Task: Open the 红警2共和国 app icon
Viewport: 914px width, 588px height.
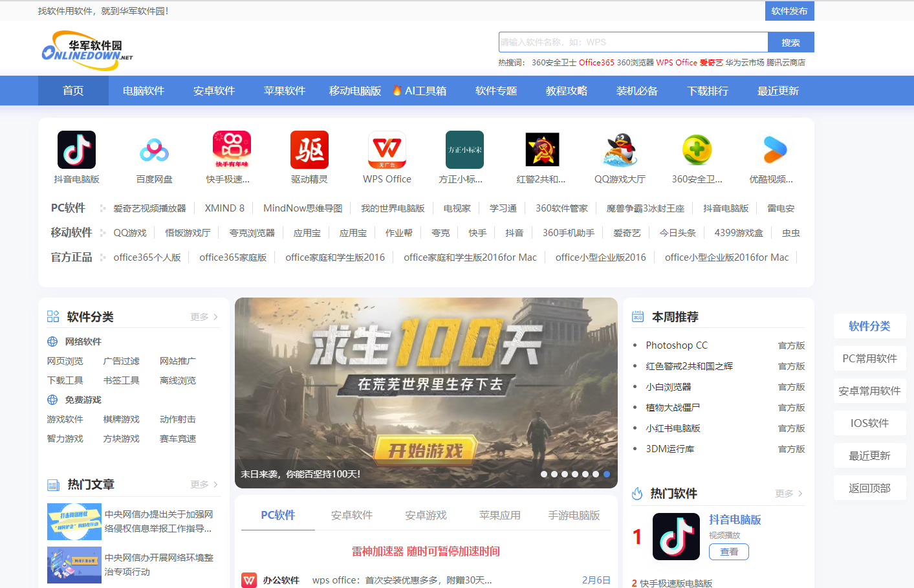Action: (542, 149)
